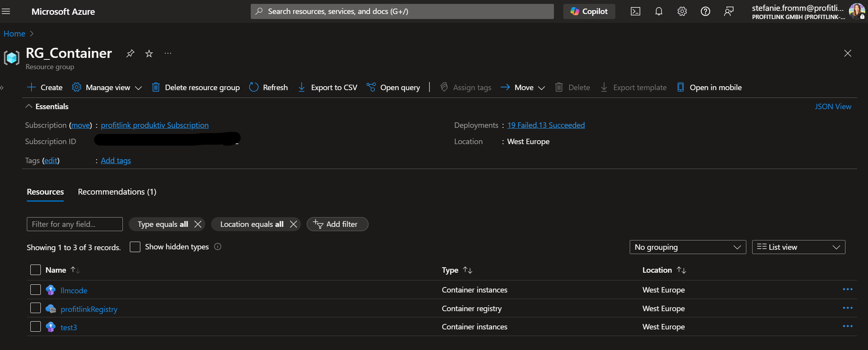868x350 pixels.
Task: Open context menu ellipsis for llmcode
Action: [847, 289]
